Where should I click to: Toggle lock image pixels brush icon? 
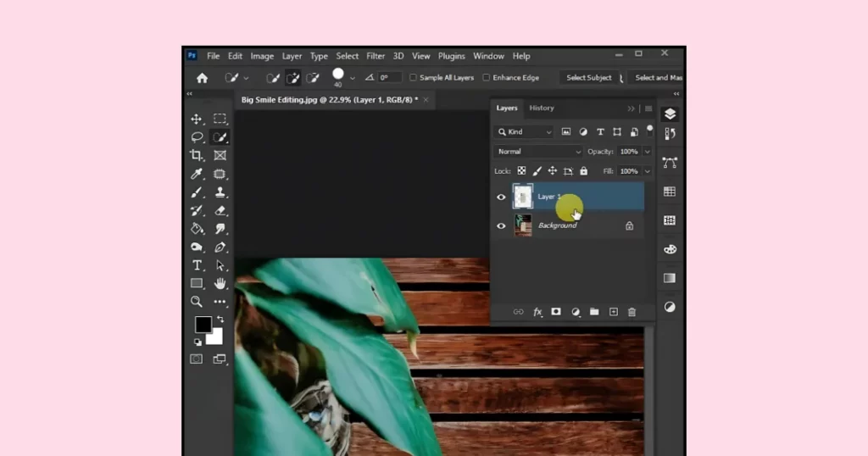(x=537, y=171)
